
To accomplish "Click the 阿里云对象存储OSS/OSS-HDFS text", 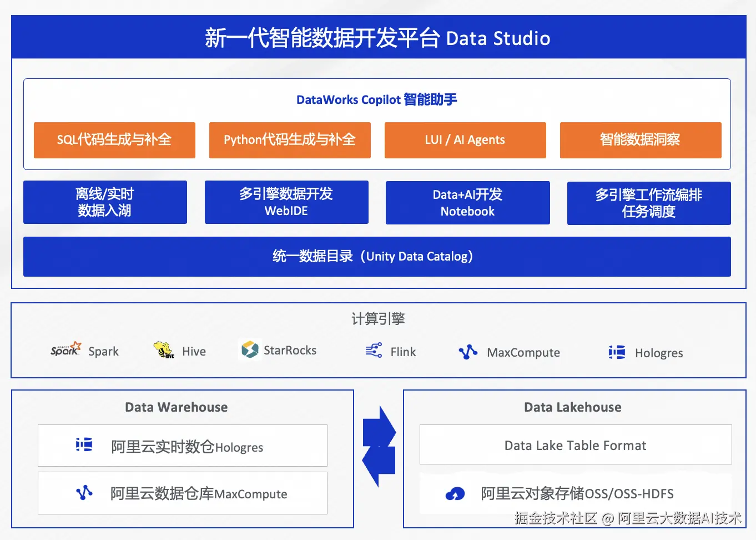I will 577,493.
